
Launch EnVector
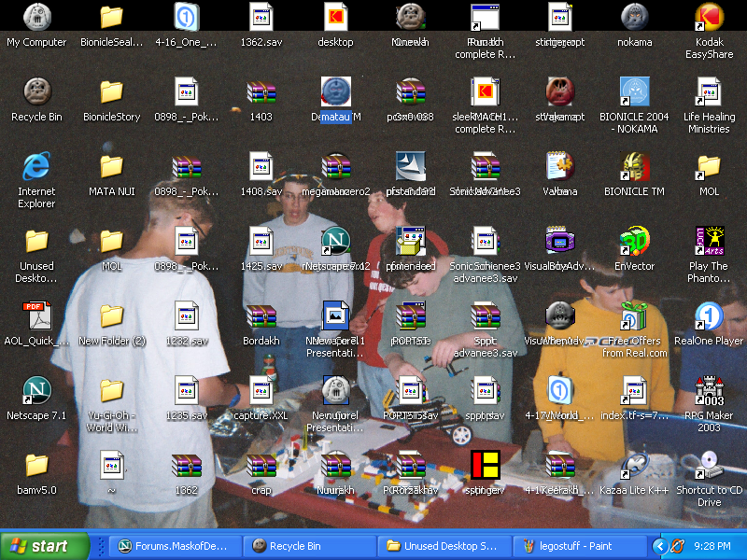coord(634,243)
